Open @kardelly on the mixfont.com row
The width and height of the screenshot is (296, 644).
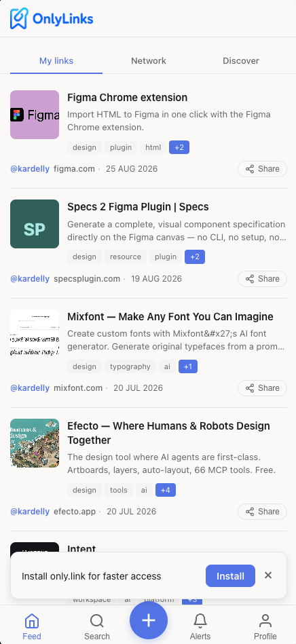click(x=30, y=388)
